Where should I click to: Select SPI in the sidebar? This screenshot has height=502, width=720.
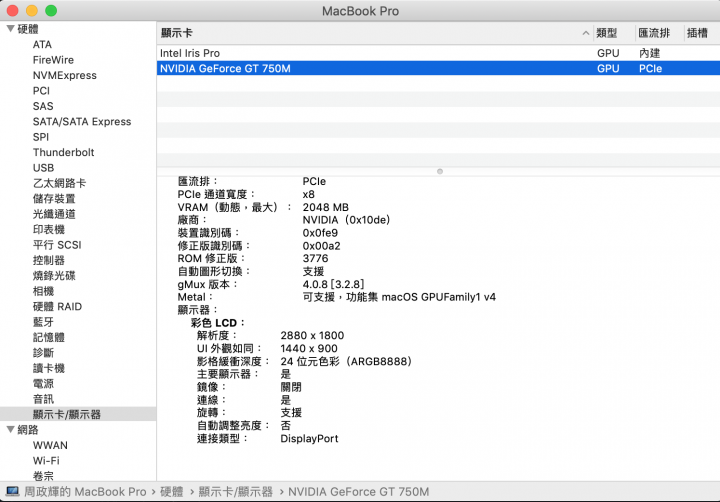coord(41,137)
